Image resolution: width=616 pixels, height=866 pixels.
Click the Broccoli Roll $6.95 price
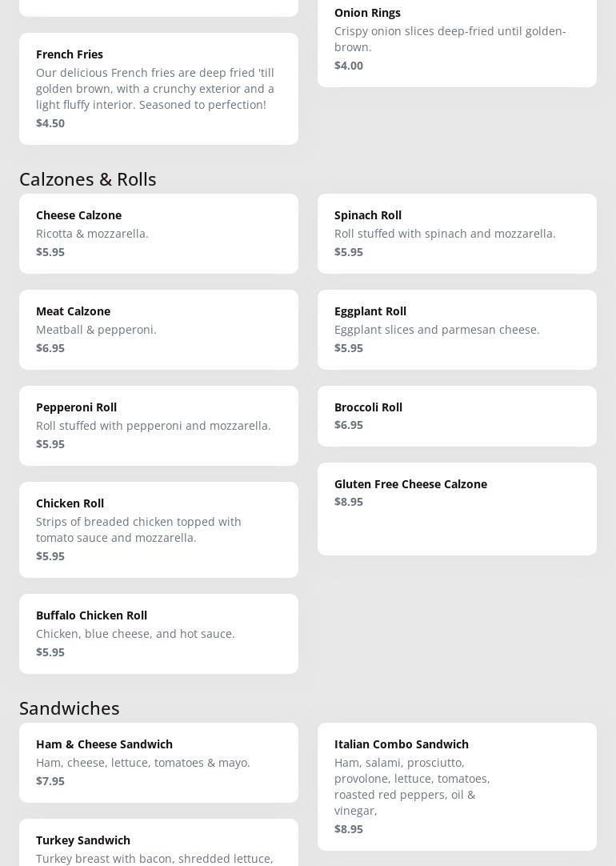(x=349, y=425)
